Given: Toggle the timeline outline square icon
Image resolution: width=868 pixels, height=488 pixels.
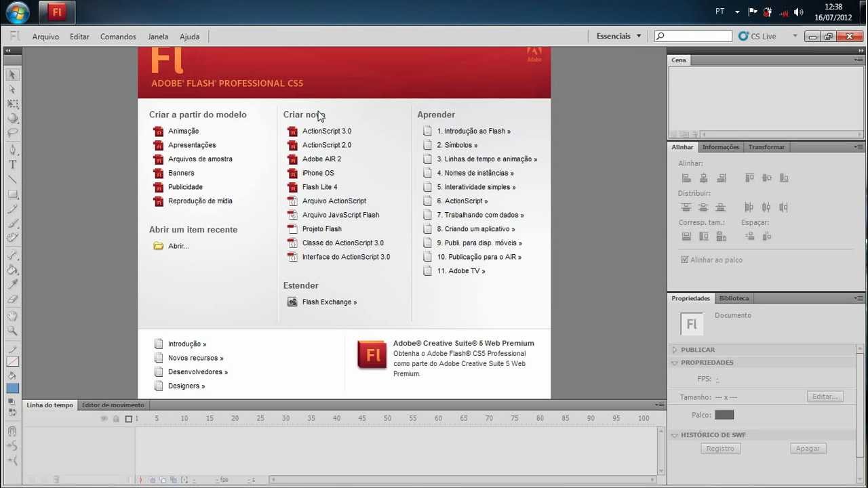Looking at the screenshot, I should 129,419.
